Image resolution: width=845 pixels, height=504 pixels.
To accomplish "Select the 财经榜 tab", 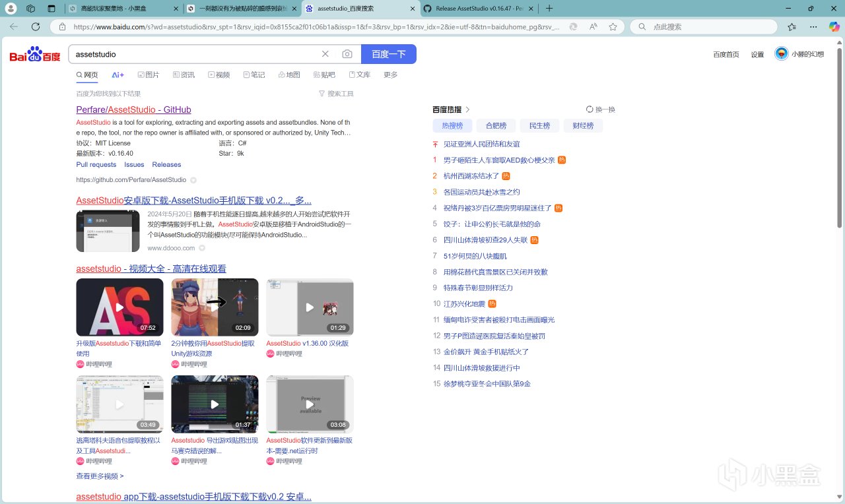I will coord(583,125).
